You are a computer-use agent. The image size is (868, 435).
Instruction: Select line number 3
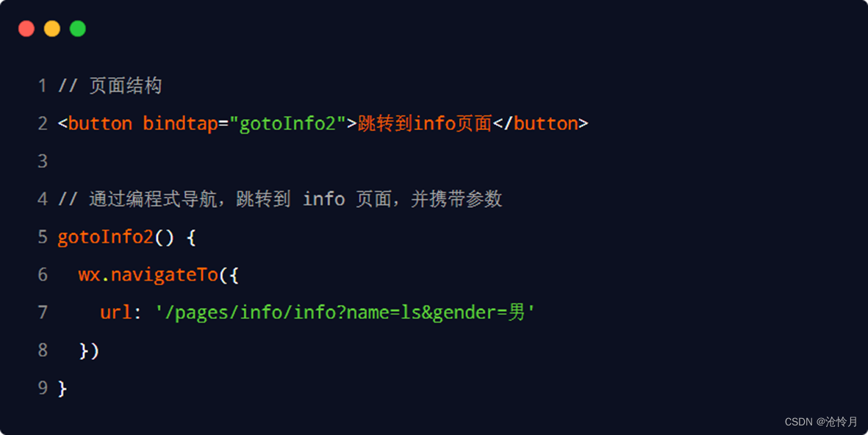(43, 161)
